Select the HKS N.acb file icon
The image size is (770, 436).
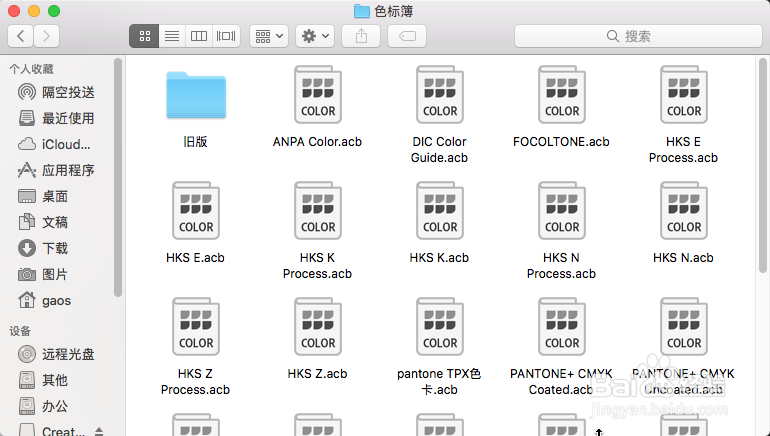click(x=684, y=211)
